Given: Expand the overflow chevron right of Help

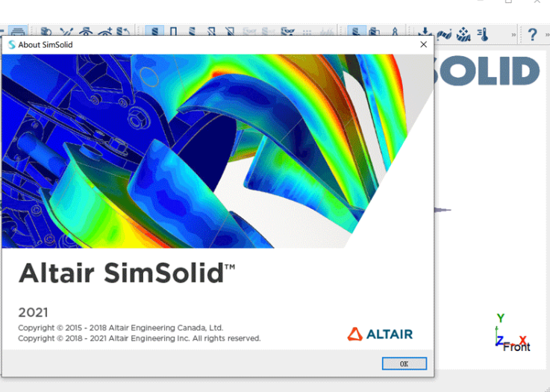Looking at the screenshot, I should tap(547, 35).
